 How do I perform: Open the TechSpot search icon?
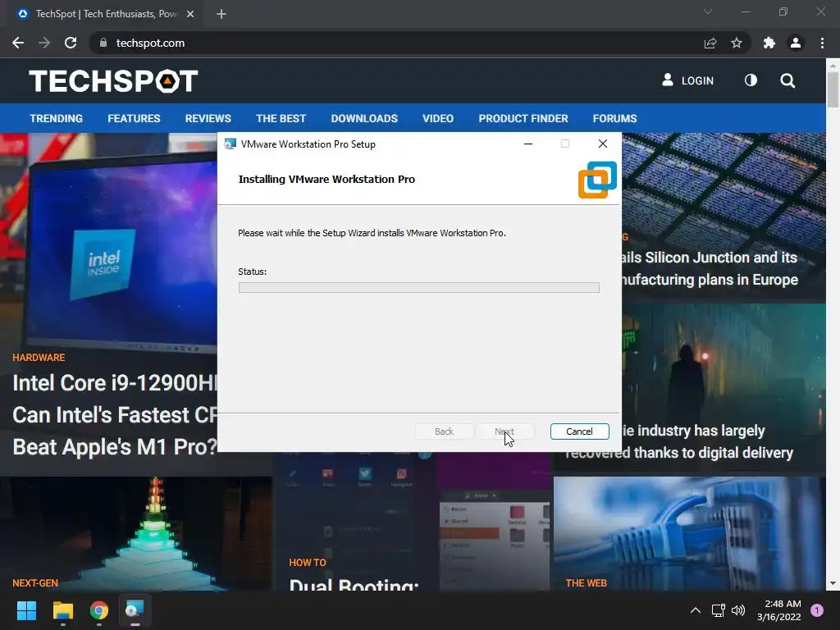coord(787,80)
